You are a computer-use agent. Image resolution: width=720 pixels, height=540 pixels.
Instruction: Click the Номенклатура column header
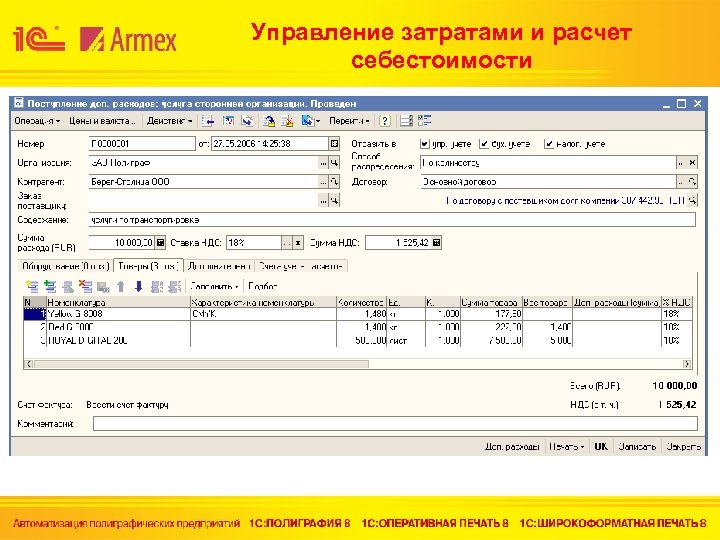point(118,303)
